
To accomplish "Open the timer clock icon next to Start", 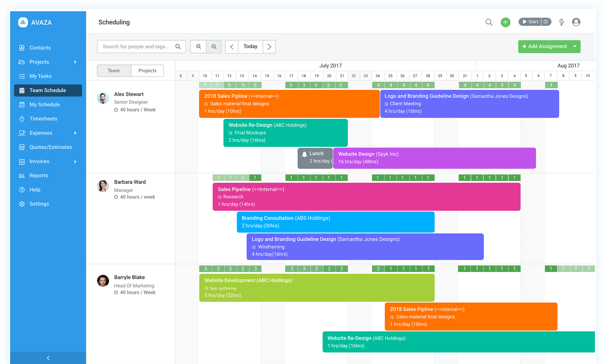I will pos(546,22).
